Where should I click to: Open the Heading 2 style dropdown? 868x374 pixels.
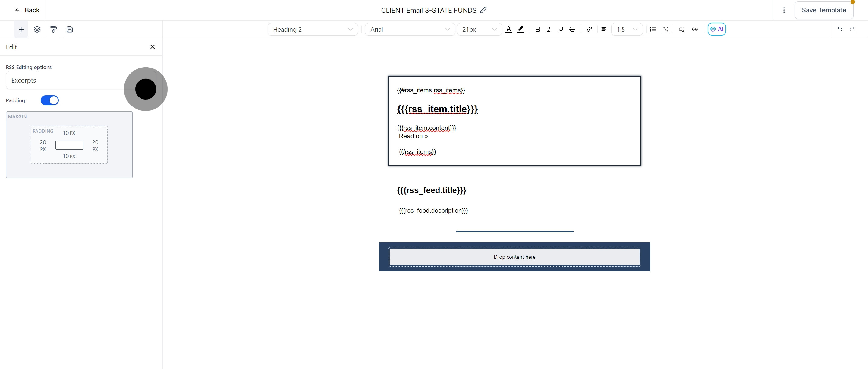click(312, 29)
